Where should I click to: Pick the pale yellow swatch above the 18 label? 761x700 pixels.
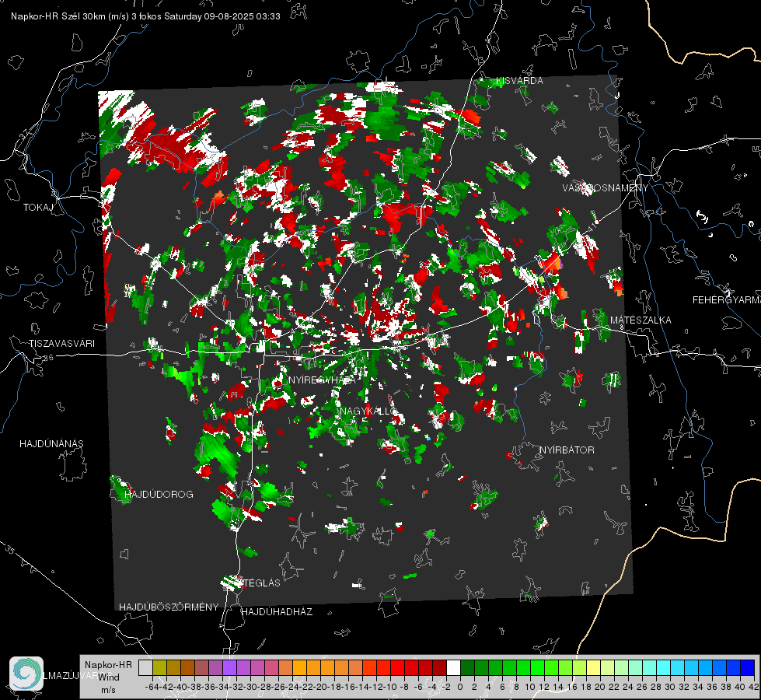(593, 667)
